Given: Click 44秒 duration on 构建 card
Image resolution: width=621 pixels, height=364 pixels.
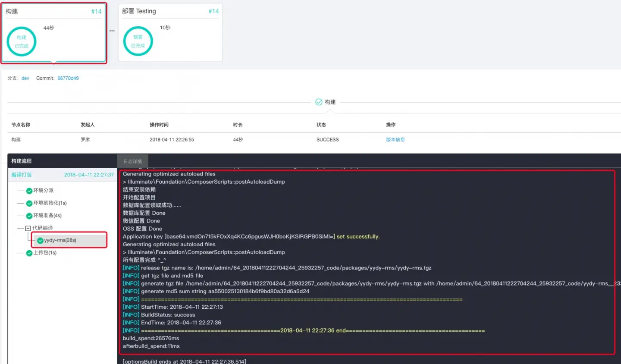Looking at the screenshot, I should pyautogui.click(x=49, y=28).
